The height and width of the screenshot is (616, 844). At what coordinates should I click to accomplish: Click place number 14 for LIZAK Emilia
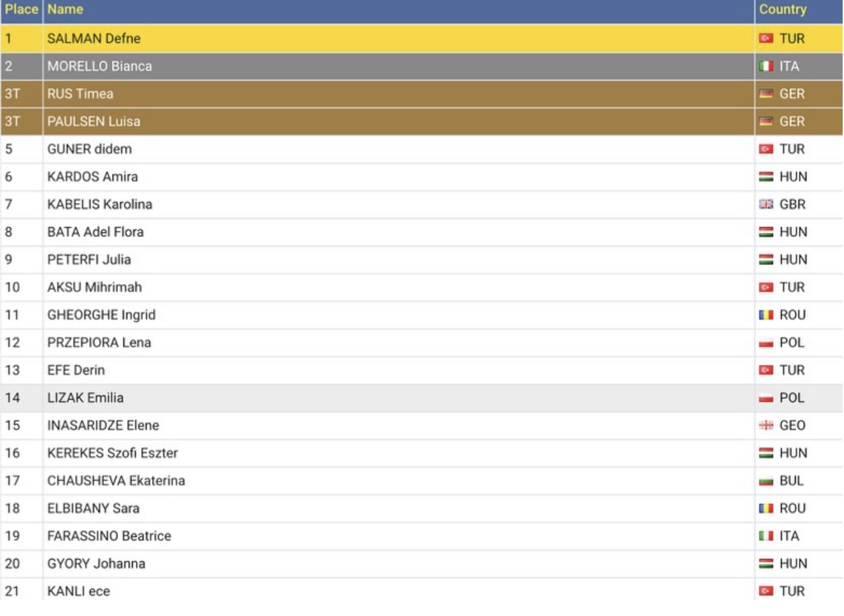pos(13,398)
